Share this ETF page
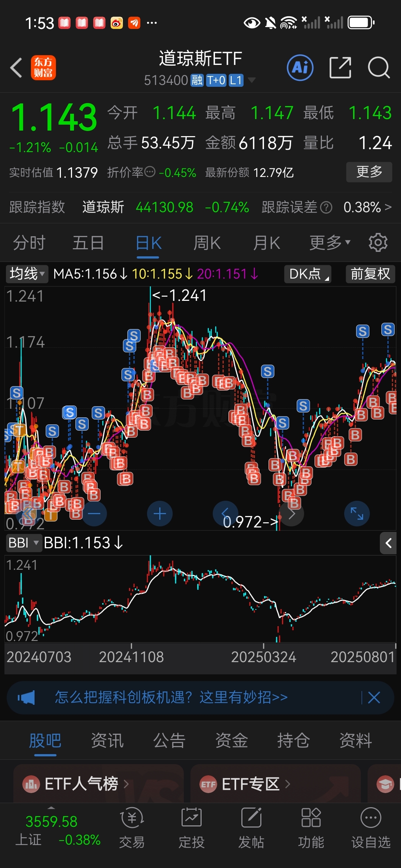The width and height of the screenshot is (401, 868). click(340, 68)
